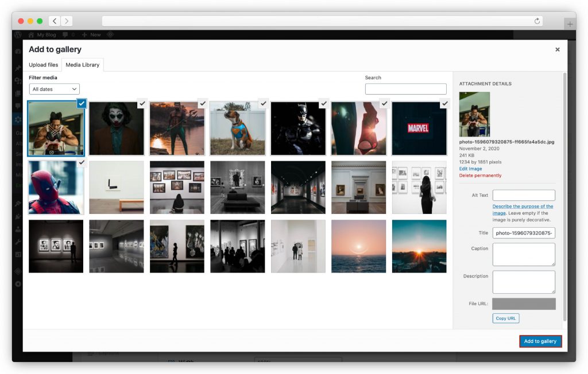Expand the All dates filter dropdown
Screen dimensions: 588x374
55,89
